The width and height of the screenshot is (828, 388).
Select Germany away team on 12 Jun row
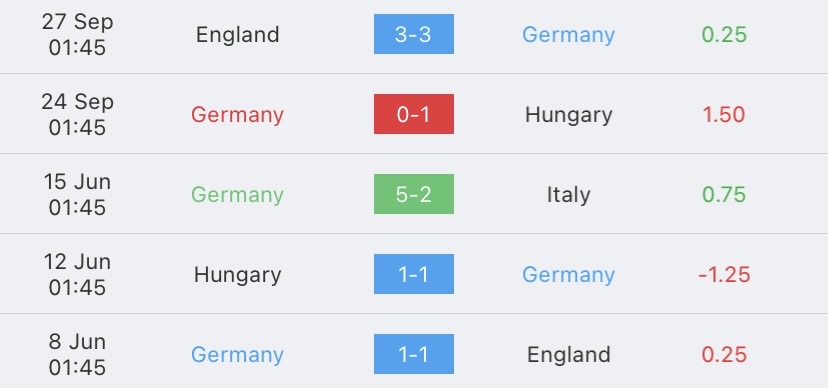(569, 275)
